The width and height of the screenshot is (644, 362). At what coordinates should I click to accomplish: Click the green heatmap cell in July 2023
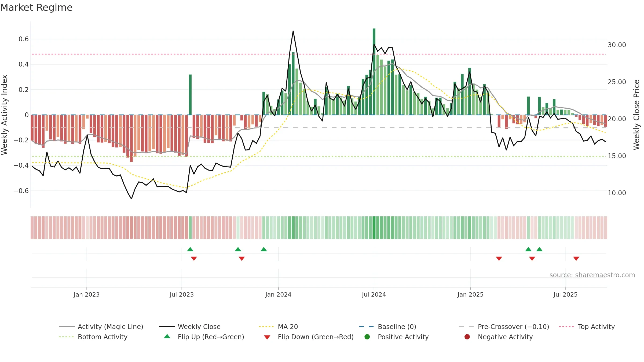pos(190,228)
